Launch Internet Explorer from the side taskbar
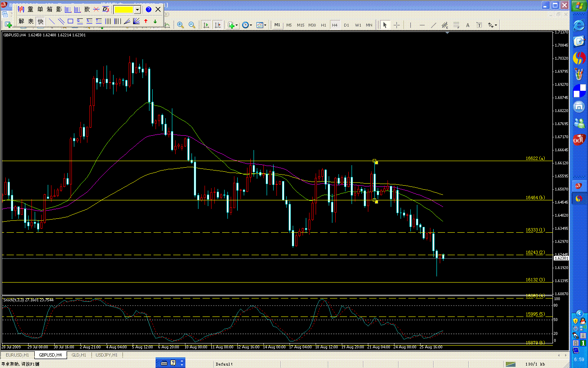Screen dimensions: 588x368 579,25
